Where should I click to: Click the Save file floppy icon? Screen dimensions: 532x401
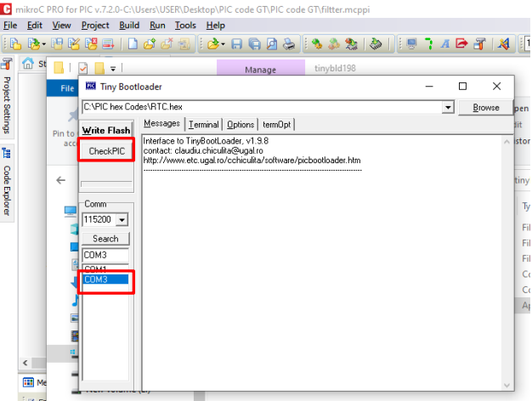(237, 43)
